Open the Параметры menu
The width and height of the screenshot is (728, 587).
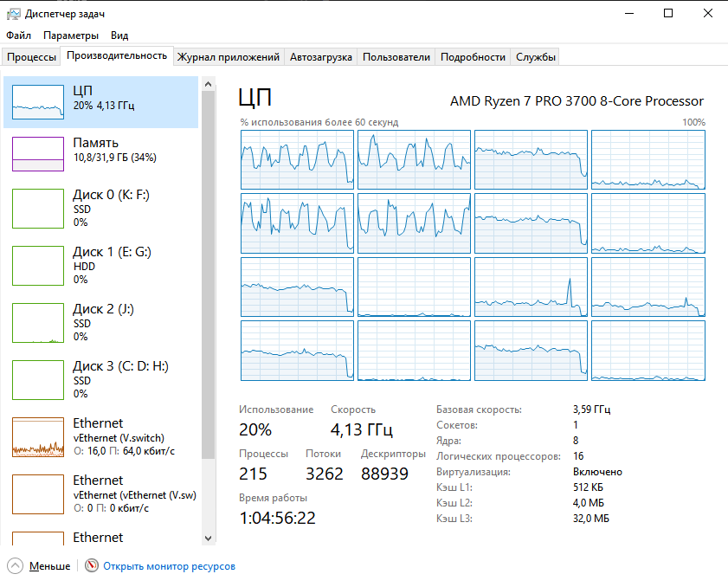71,35
